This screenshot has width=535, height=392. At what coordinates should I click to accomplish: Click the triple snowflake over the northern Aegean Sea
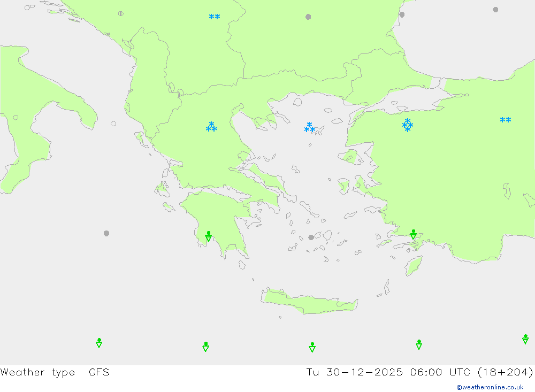(309, 127)
